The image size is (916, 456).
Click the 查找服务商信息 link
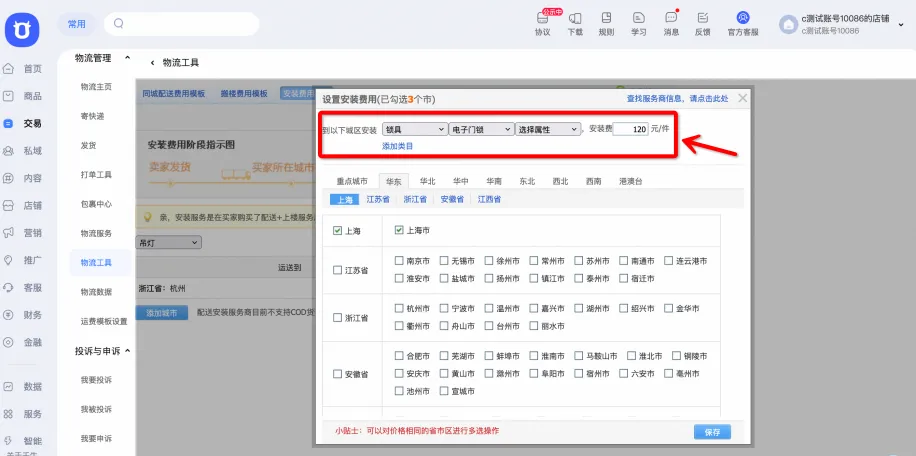click(x=677, y=99)
